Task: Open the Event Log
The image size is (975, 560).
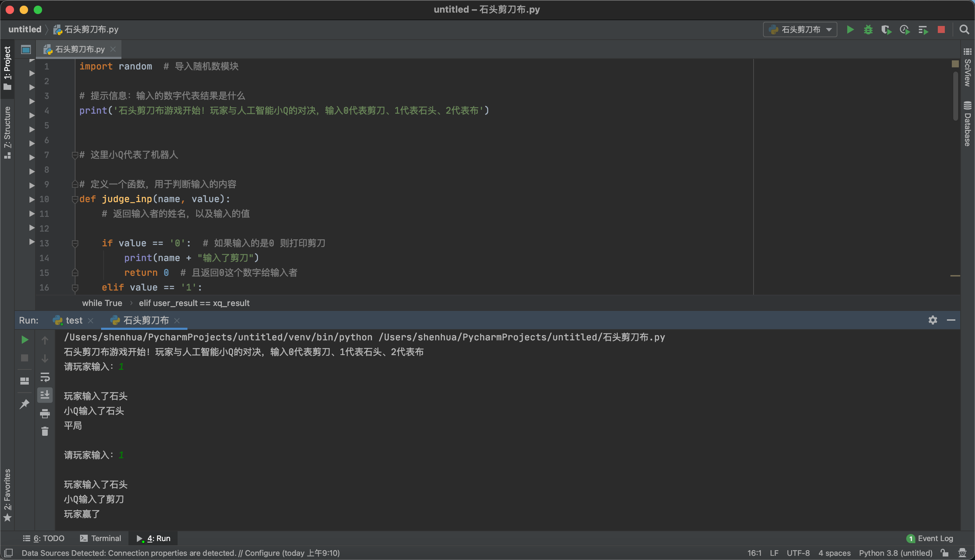Action: click(931, 538)
